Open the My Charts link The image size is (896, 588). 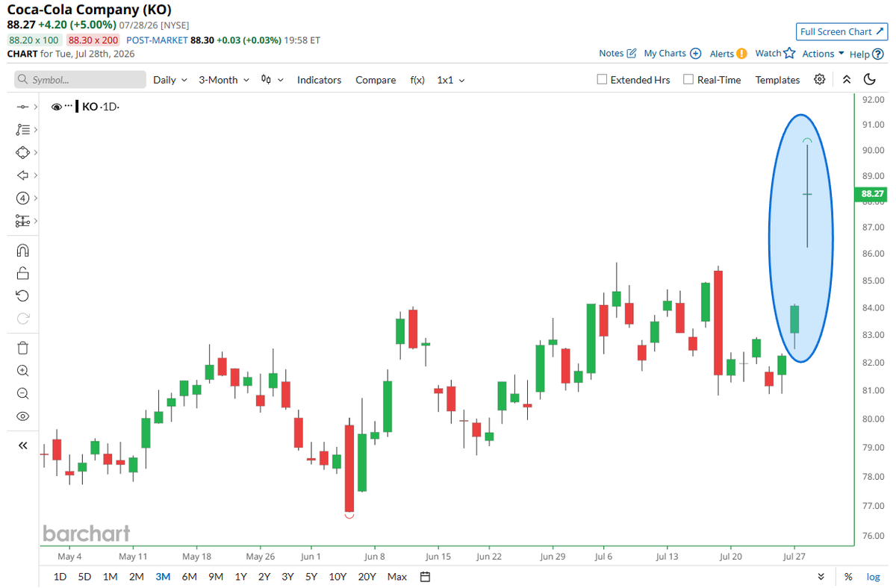coord(665,53)
